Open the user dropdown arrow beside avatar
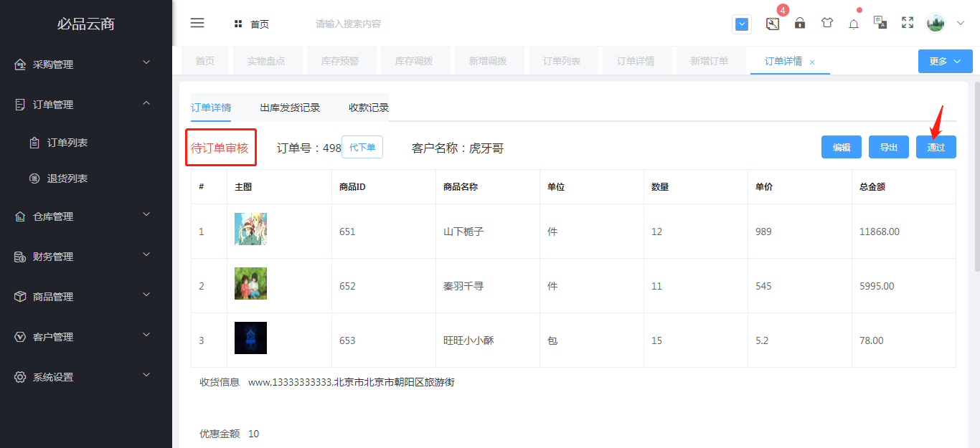 pos(961,23)
